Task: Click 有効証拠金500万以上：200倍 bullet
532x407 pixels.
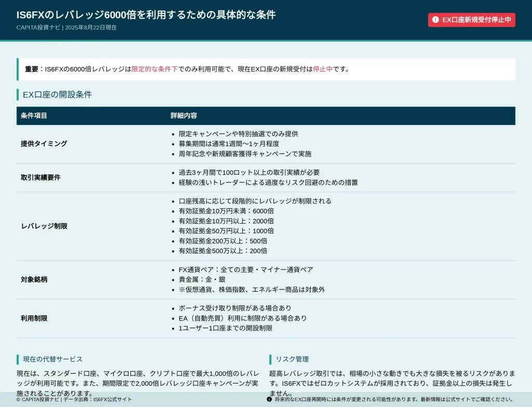Action: click(x=223, y=251)
